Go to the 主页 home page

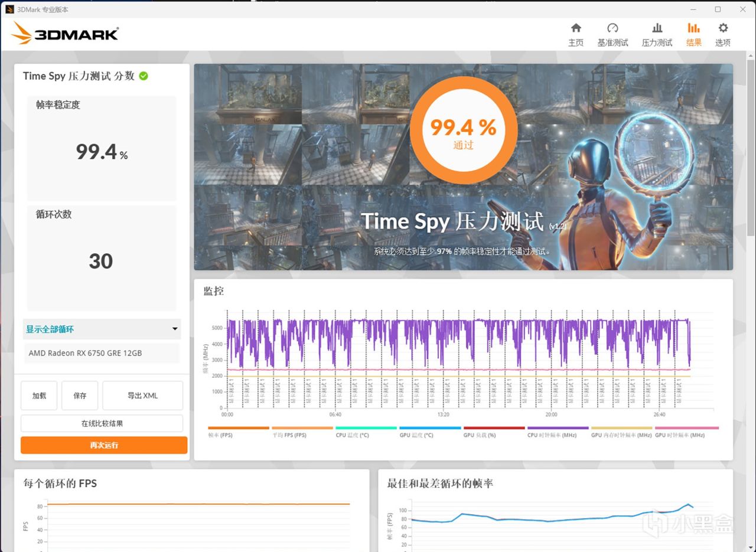tap(576, 35)
